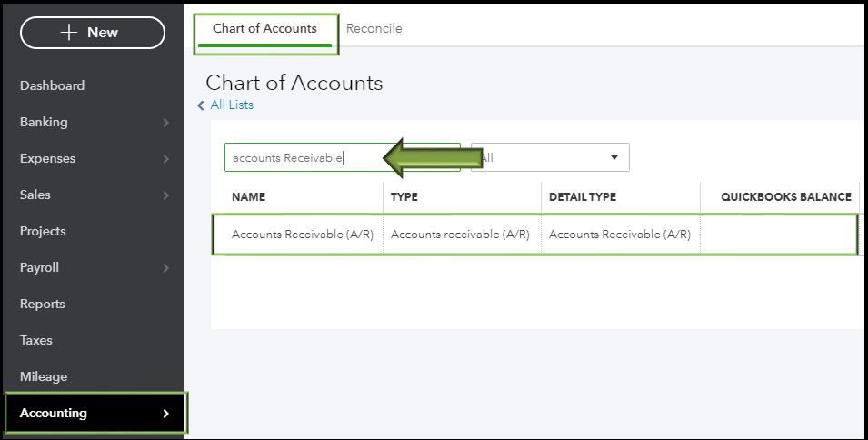Open Projects in the sidebar
The width and height of the screenshot is (868, 440).
43,231
